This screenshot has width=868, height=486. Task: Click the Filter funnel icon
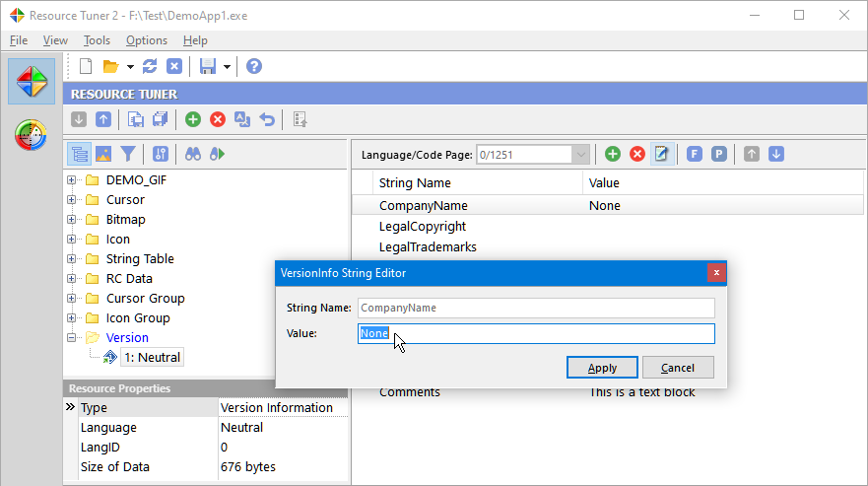tap(128, 154)
